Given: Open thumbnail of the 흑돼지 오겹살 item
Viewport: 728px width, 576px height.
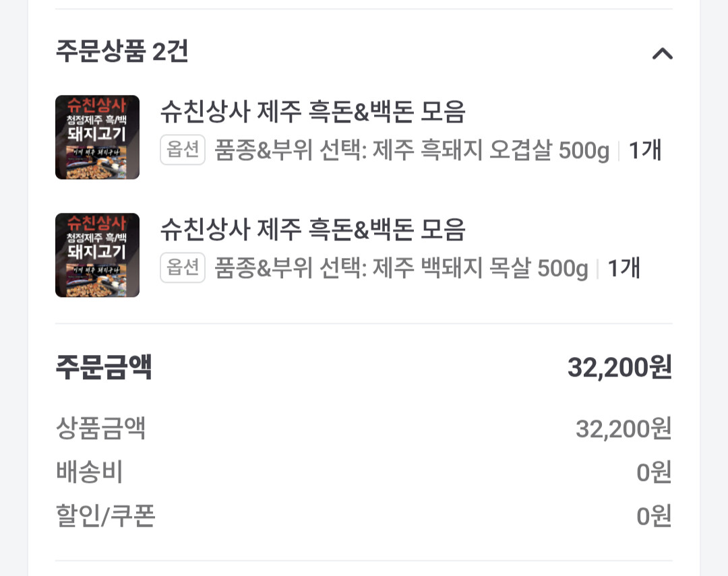Looking at the screenshot, I should [97, 137].
